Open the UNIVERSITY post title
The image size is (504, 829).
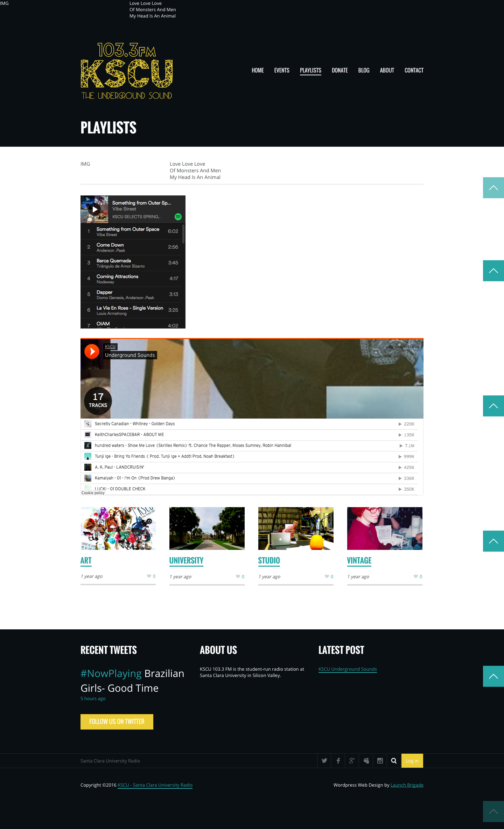click(186, 560)
